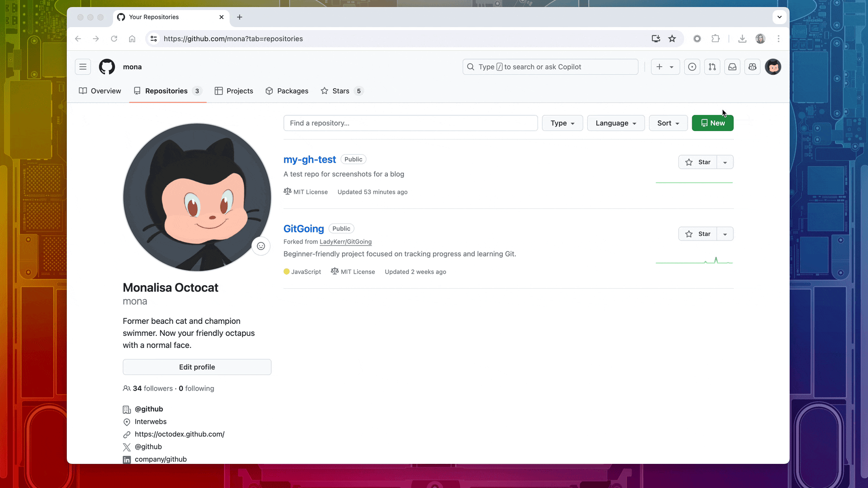
Task: Open the notifications inbox icon
Action: [x=732, y=66]
